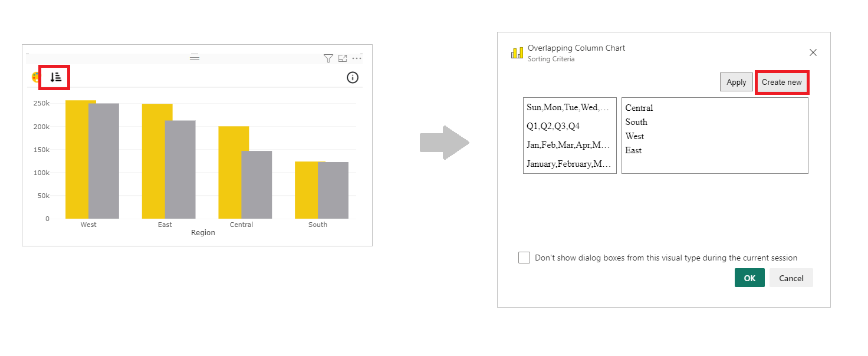Click the palette icon in the visual corner

(35, 77)
